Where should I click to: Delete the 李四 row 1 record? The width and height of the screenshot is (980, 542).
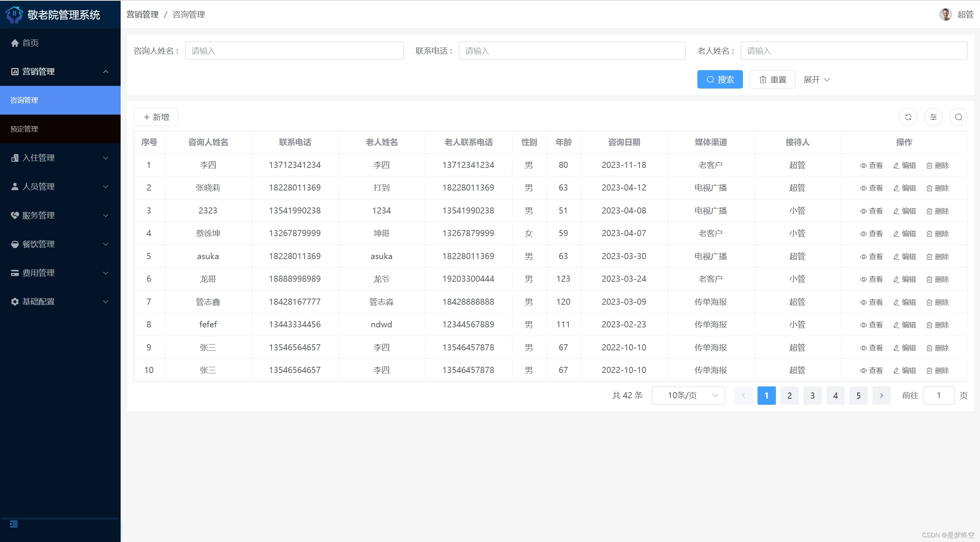pos(937,165)
